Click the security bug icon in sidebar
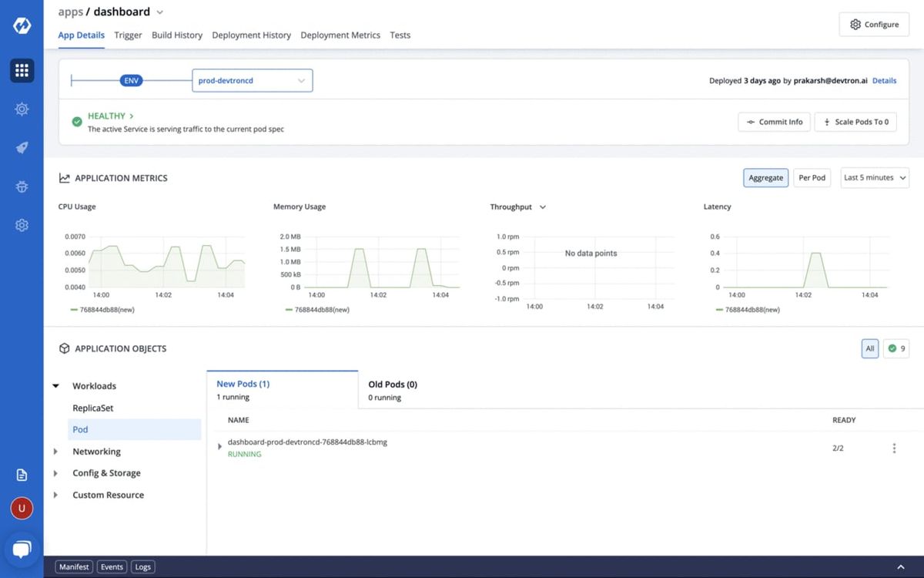The width and height of the screenshot is (924, 578). [22, 186]
